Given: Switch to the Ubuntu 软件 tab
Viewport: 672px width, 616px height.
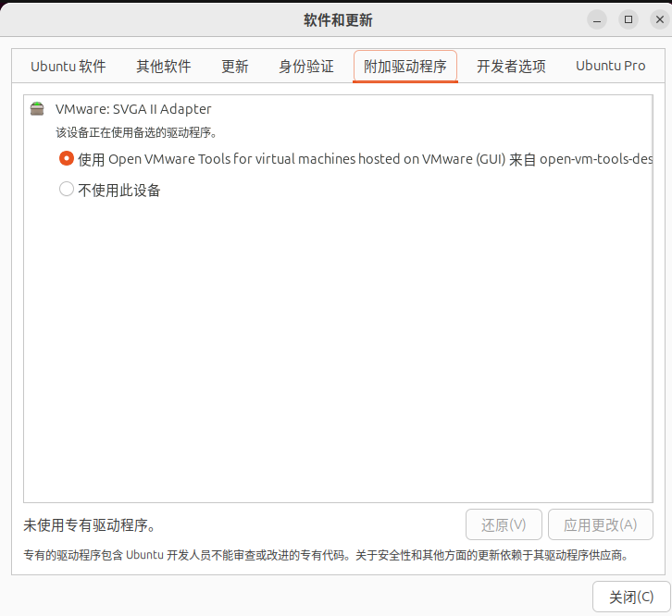Looking at the screenshot, I should point(68,67).
